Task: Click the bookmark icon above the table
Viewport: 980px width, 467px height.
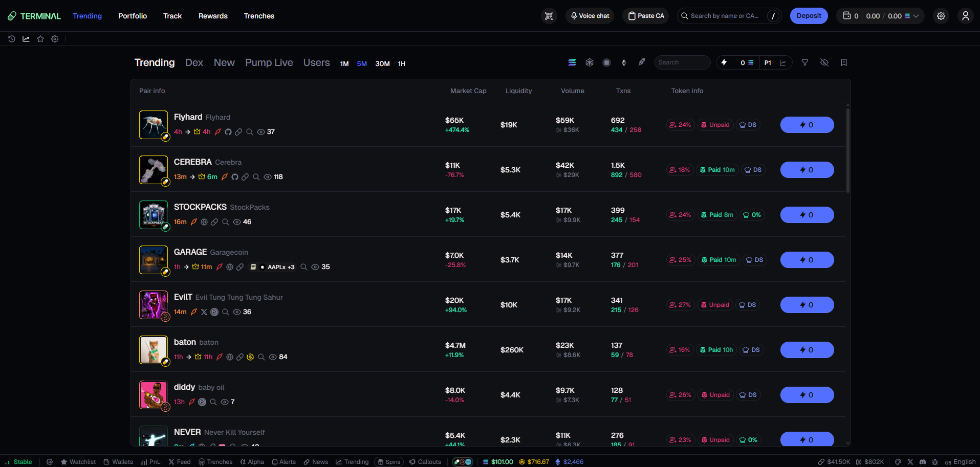Action: click(x=844, y=62)
